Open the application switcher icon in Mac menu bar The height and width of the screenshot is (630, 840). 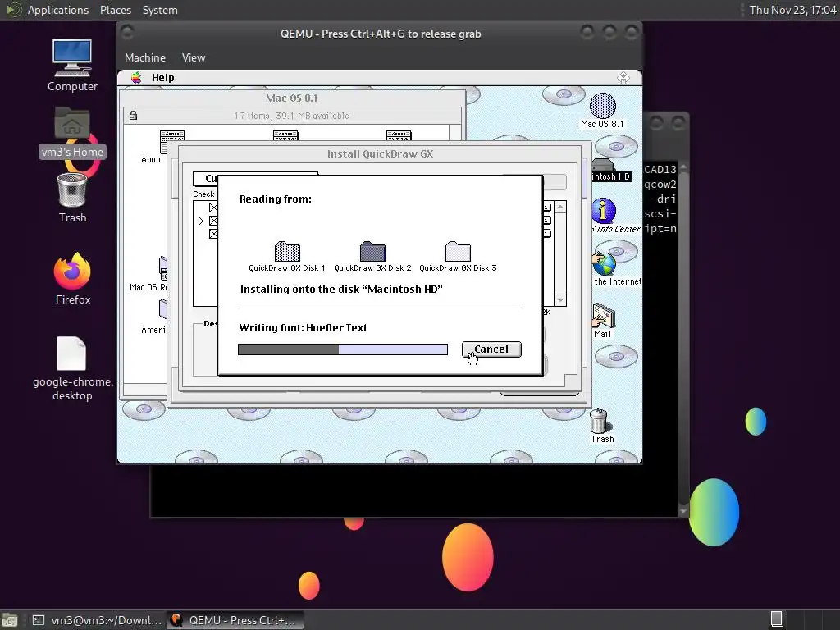point(623,78)
